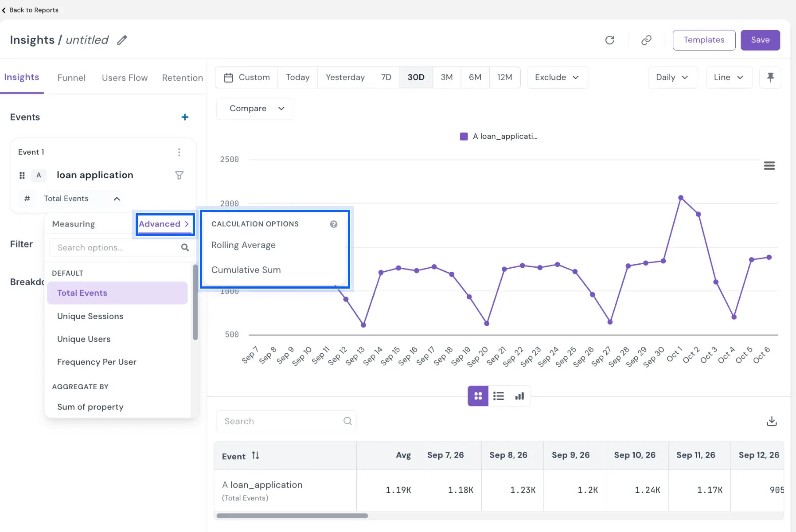Select the 3M range
The width and height of the screenshot is (796, 532).
point(447,78)
